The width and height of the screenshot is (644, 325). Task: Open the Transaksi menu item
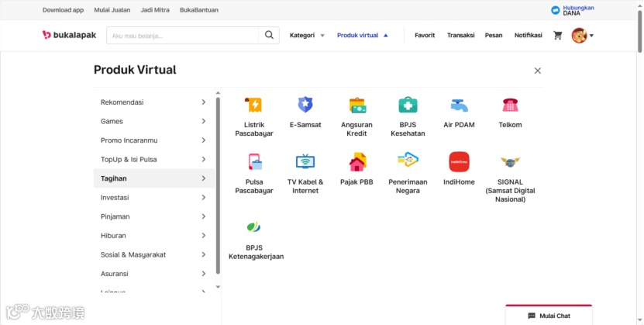(x=460, y=36)
